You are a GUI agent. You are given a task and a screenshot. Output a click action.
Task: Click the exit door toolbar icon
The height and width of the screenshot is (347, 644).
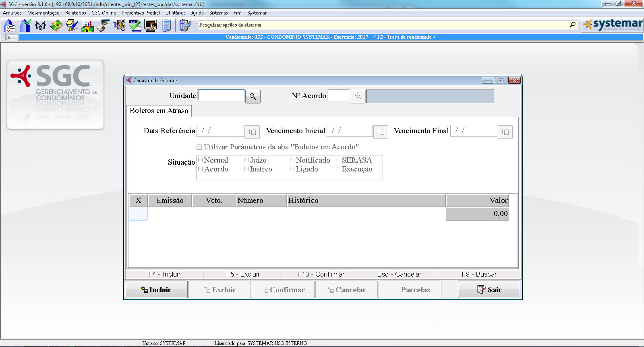point(184,26)
